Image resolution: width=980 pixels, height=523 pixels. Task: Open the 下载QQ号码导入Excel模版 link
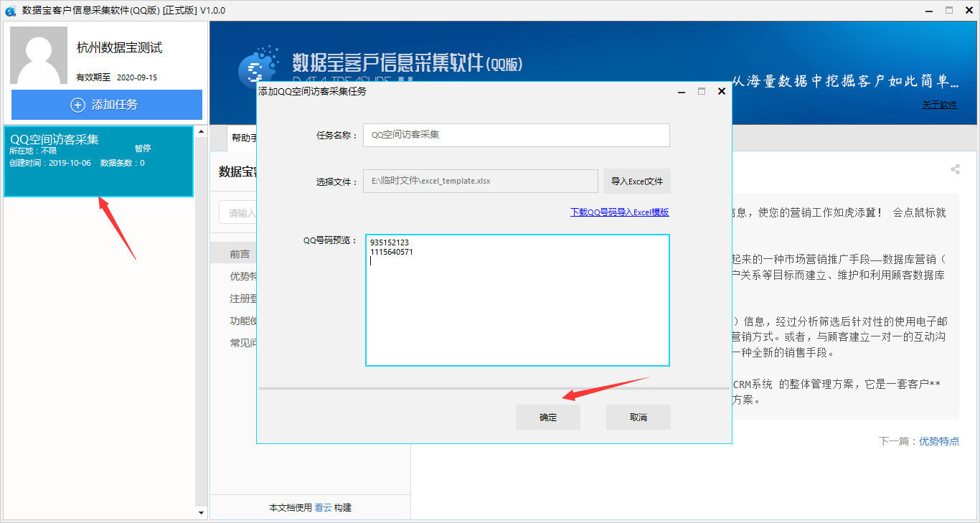tap(620, 212)
